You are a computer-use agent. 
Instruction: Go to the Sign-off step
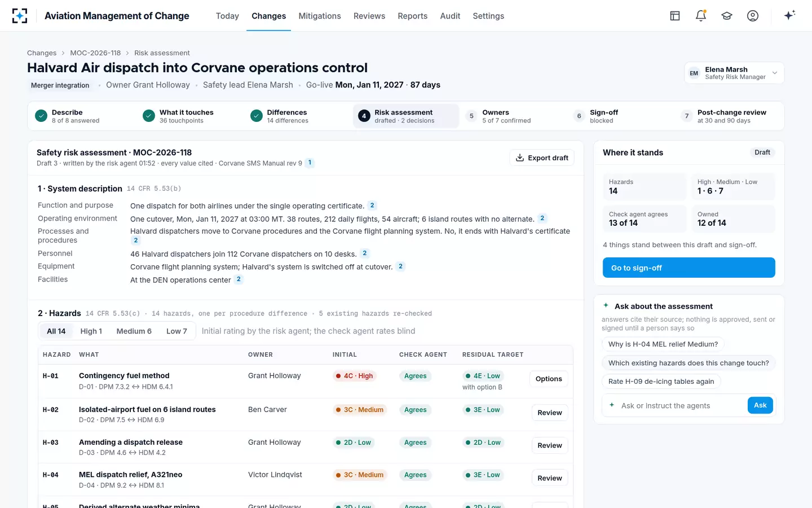(x=620, y=116)
